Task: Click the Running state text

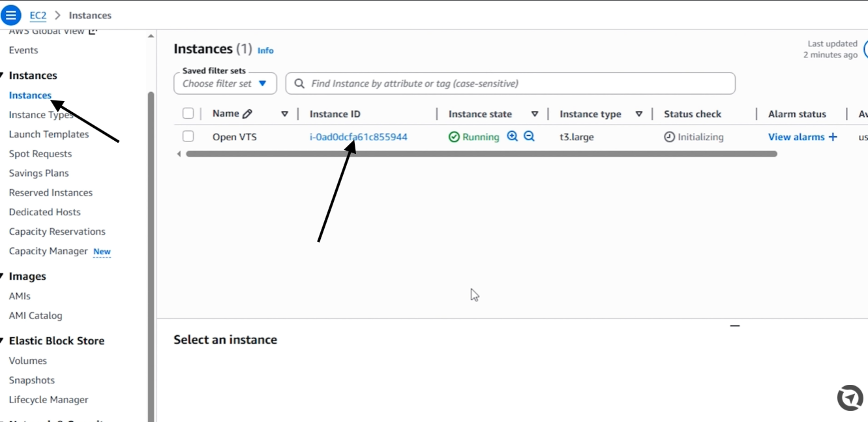Action: coord(481,137)
